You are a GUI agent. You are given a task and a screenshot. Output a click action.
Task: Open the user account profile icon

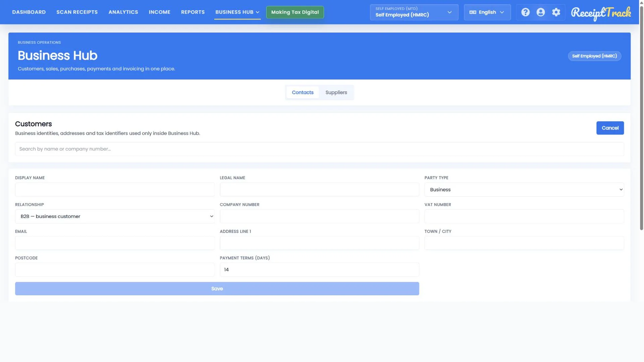pyautogui.click(x=541, y=12)
